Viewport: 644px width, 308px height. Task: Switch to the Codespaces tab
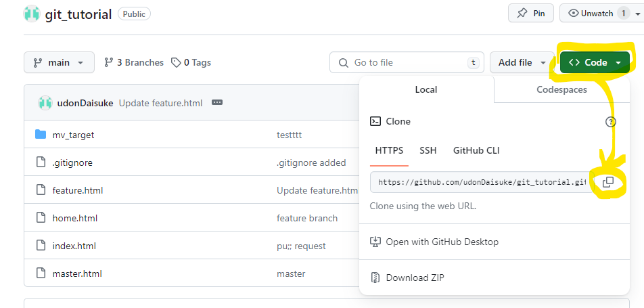(x=562, y=89)
